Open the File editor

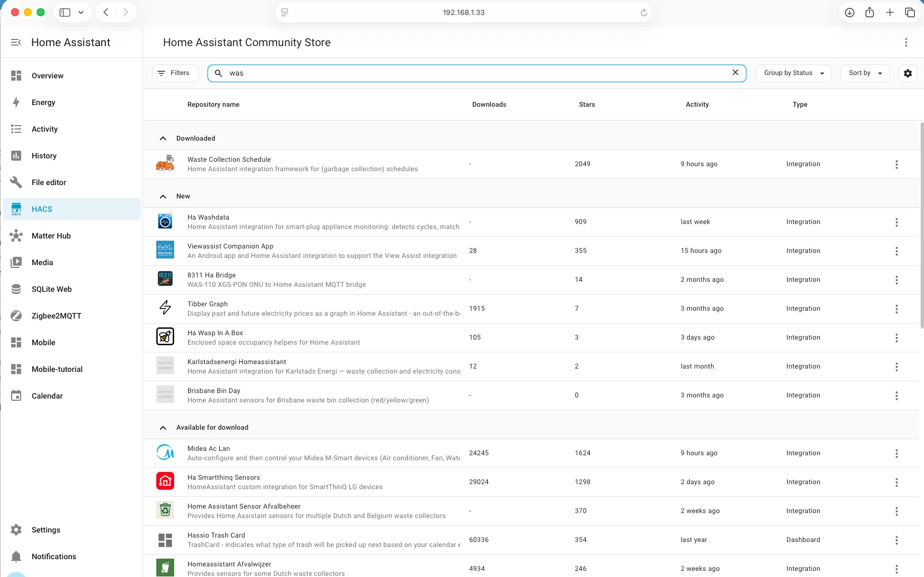point(72,182)
